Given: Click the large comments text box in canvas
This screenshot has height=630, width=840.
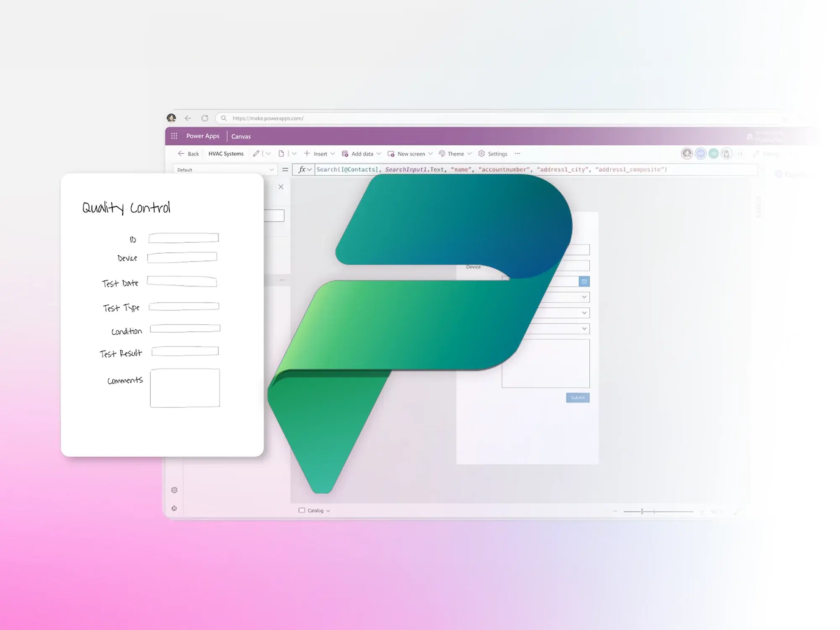Looking at the screenshot, I should (x=546, y=363).
